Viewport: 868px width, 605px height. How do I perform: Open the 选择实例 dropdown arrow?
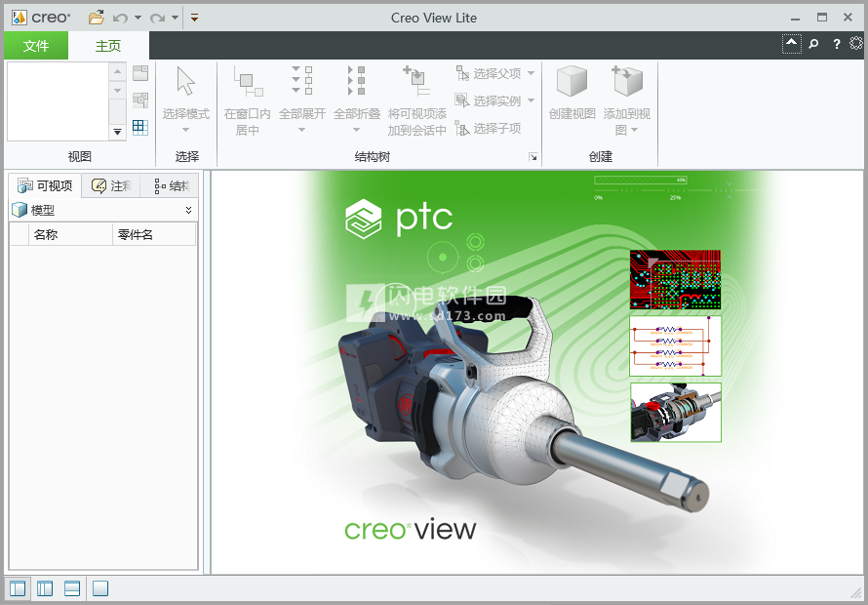tap(531, 101)
